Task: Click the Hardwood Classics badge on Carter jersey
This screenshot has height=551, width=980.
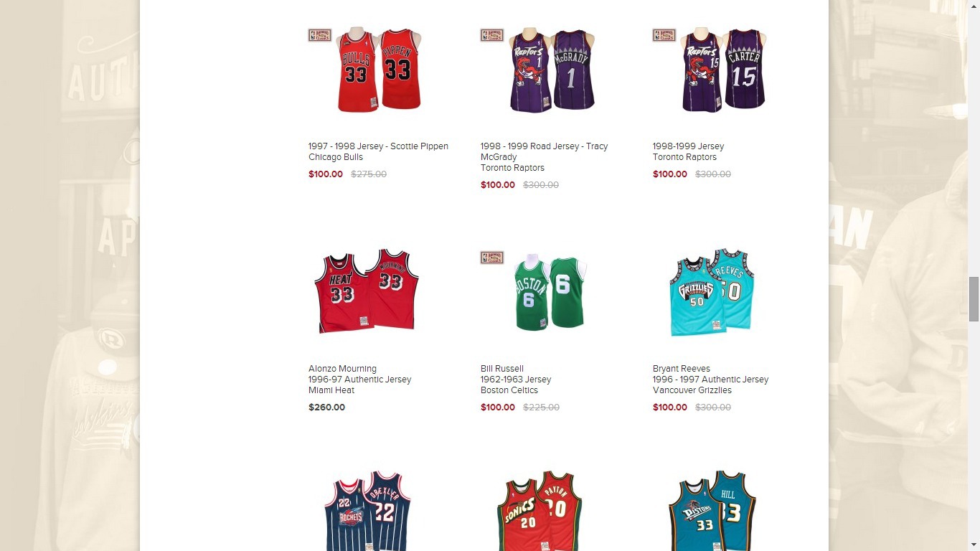Action: [664, 35]
